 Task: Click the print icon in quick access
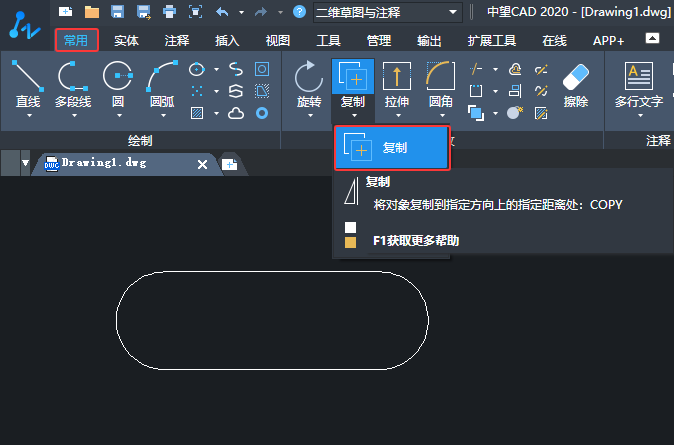pos(169,12)
